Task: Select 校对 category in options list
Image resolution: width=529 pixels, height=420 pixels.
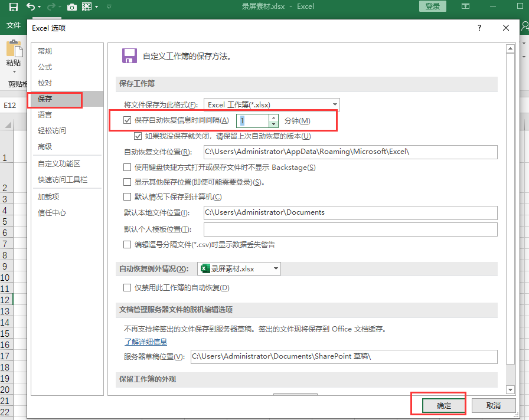Action: click(x=67, y=83)
